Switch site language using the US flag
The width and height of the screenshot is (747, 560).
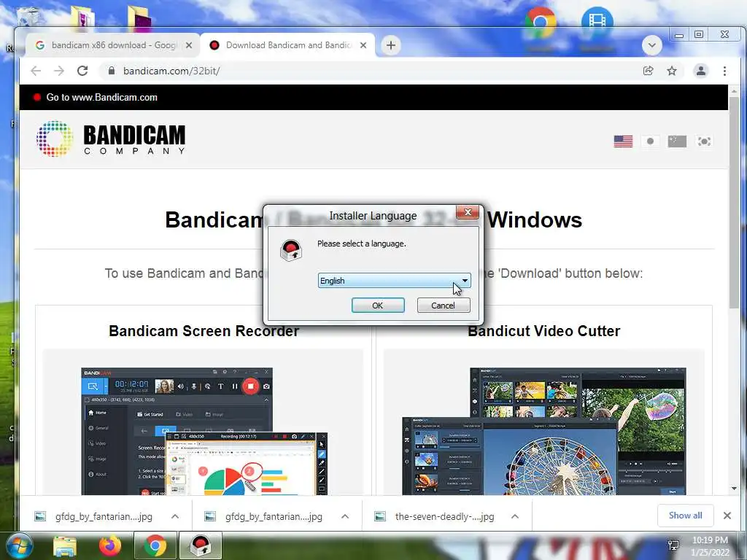pyautogui.click(x=623, y=141)
